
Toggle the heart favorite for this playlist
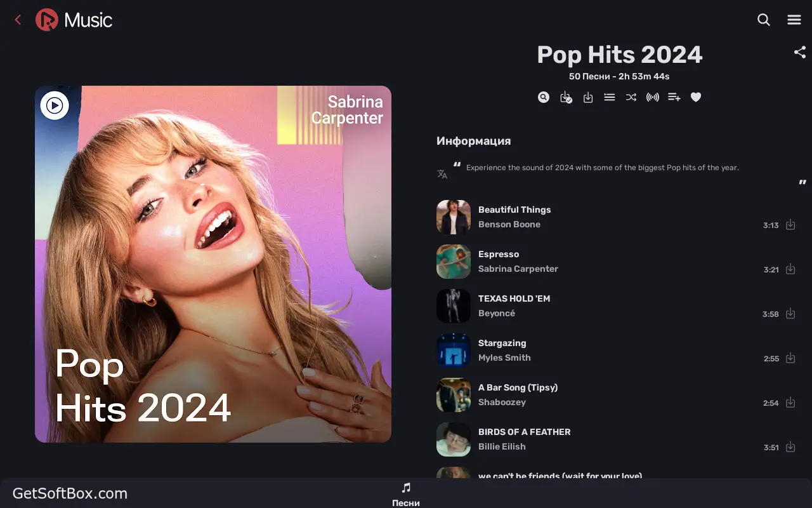(x=696, y=97)
